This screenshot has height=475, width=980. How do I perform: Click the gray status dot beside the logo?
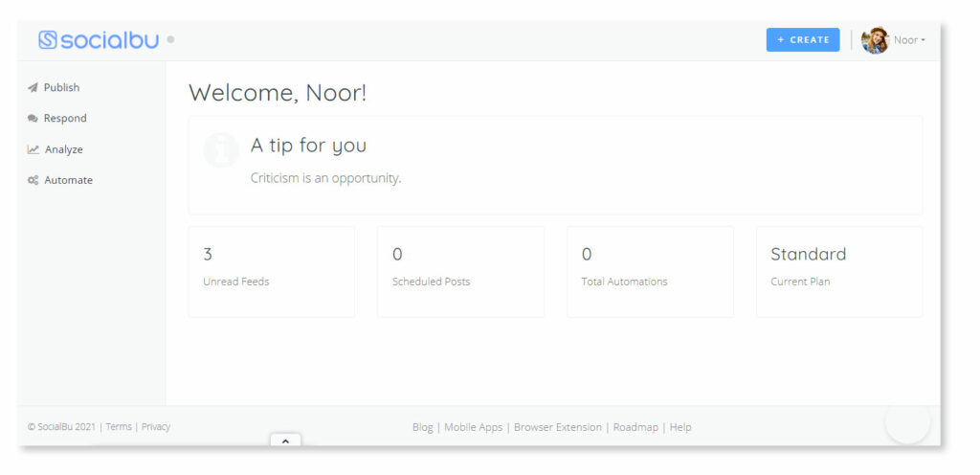[x=170, y=40]
